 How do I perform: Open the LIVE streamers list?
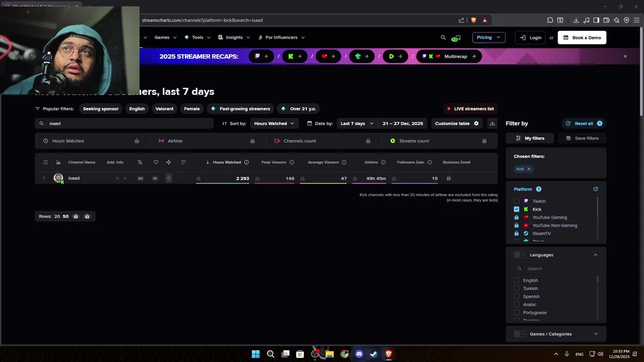470,109
